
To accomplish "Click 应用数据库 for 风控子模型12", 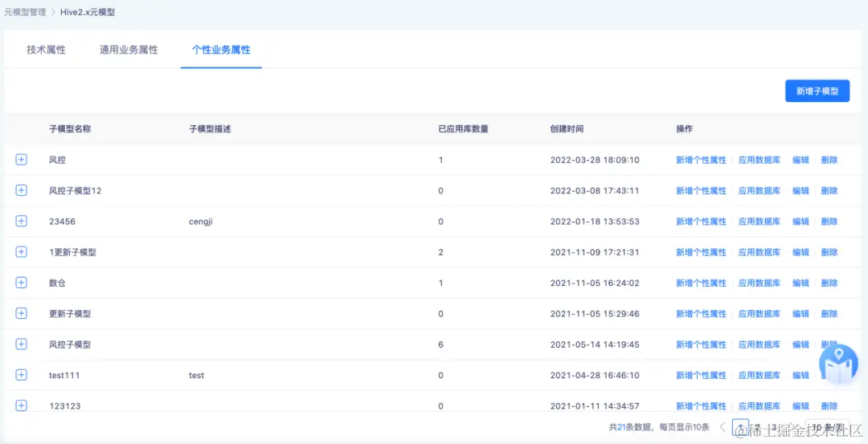I will (x=759, y=191).
